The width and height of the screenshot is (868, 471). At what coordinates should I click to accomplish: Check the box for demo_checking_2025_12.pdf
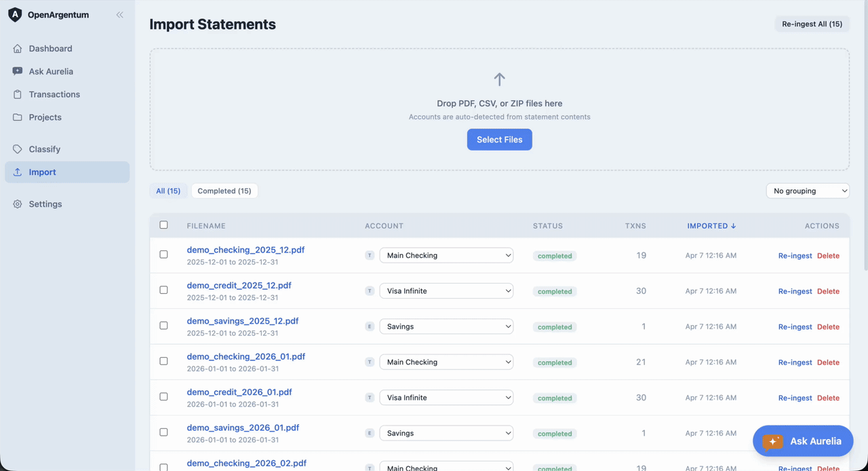point(163,255)
